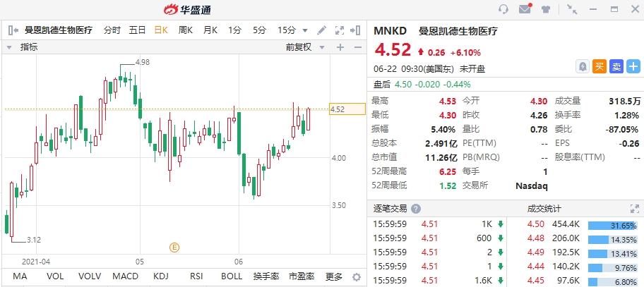Click the sell 卖 button
Viewport: 644px width, 287px height.
click(x=616, y=66)
